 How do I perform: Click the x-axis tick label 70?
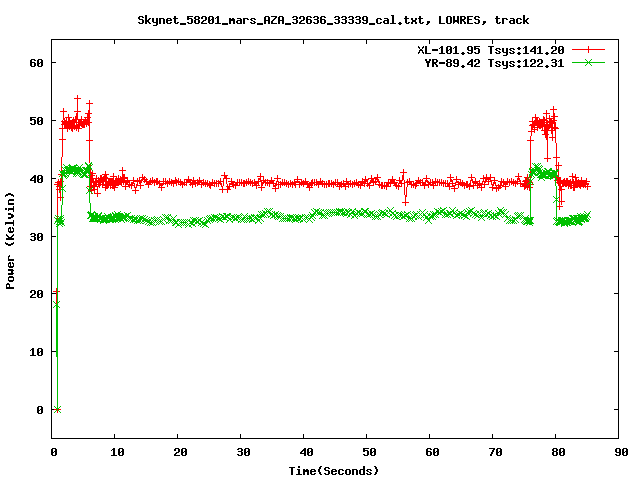(x=495, y=452)
